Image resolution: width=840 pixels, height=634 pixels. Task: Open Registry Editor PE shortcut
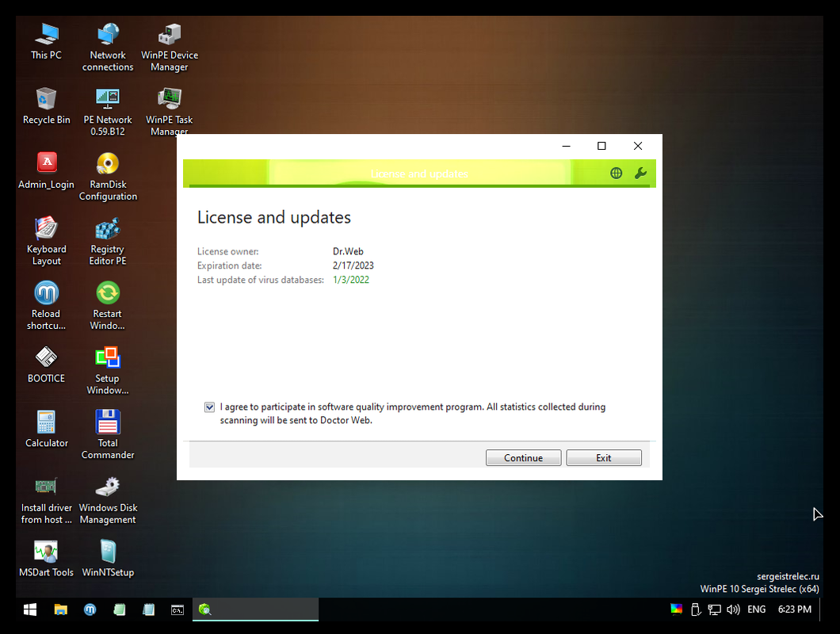pyautogui.click(x=108, y=241)
